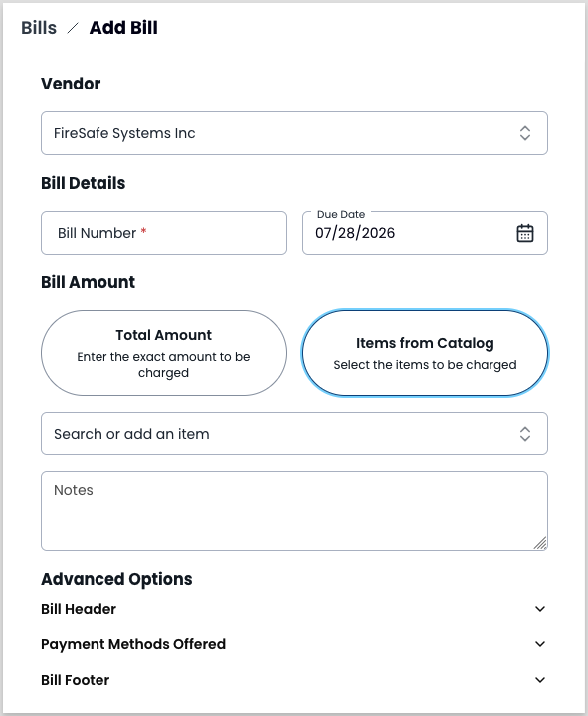The image size is (588, 716).
Task: Click the Advanced Options heading
Action: tap(116, 579)
